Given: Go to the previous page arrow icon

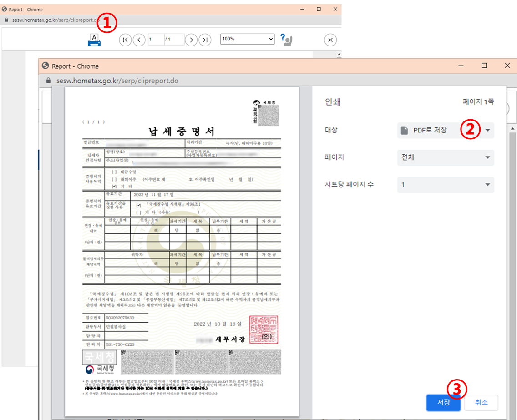Looking at the screenshot, I should click(139, 40).
